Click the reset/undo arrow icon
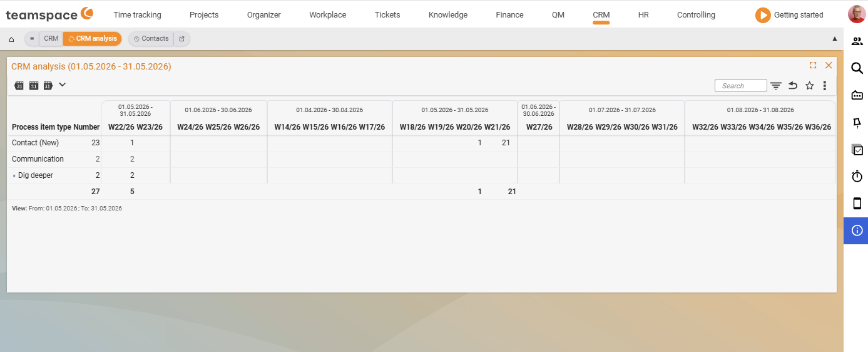868x352 pixels. pos(793,86)
